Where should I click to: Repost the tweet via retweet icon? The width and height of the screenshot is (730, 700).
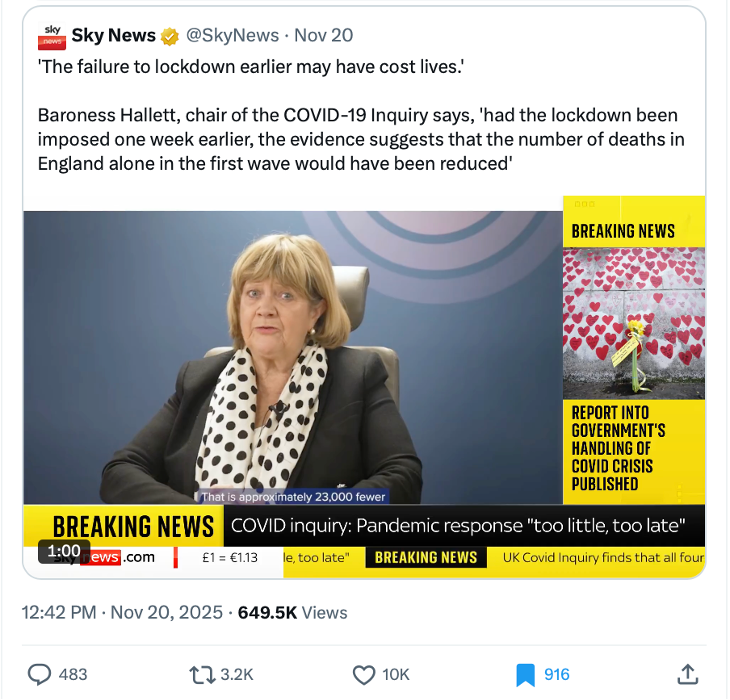point(202,674)
